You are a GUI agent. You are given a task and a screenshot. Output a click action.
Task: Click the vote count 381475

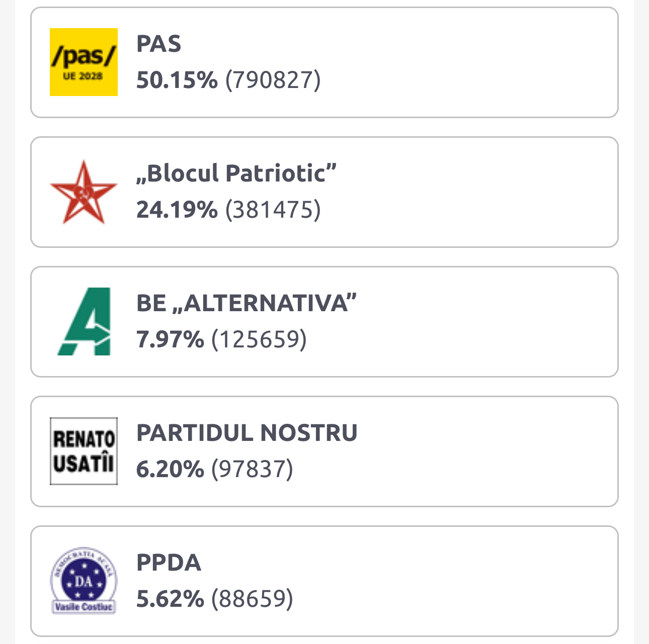click(x=273, y=210)
